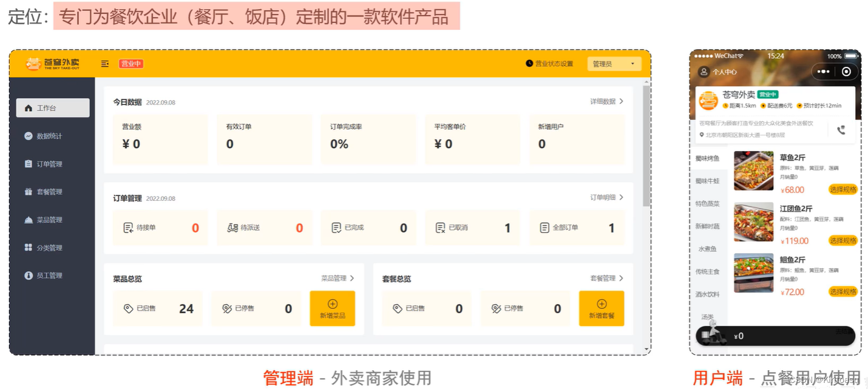Click the 待接单 order icon
The image size is (868, 389).
coord(128,228)
